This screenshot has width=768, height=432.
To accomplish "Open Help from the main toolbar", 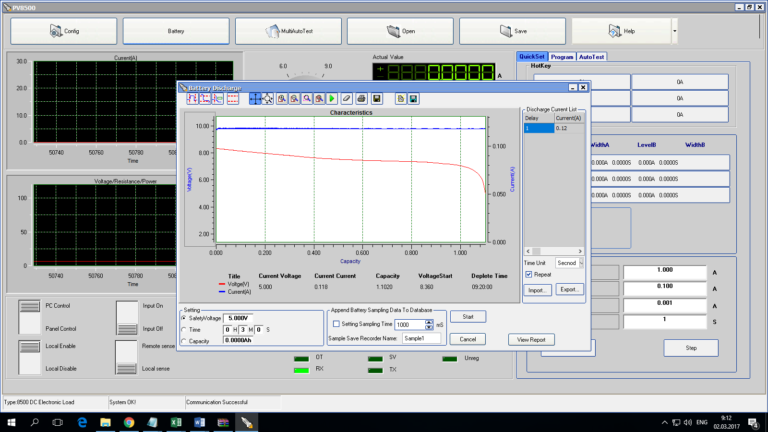I will pyautogui.click(x=621, y=31).
